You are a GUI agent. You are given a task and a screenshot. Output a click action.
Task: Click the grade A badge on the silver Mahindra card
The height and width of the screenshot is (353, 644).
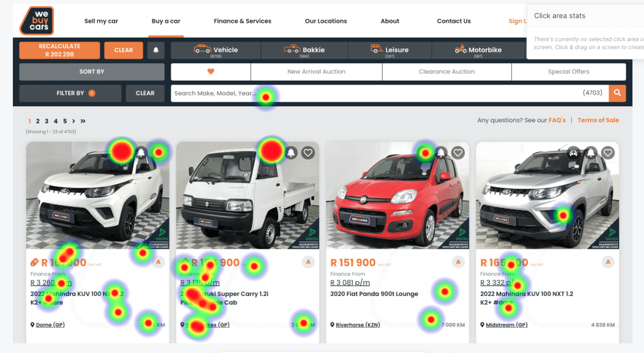click(x=608, y=262)
